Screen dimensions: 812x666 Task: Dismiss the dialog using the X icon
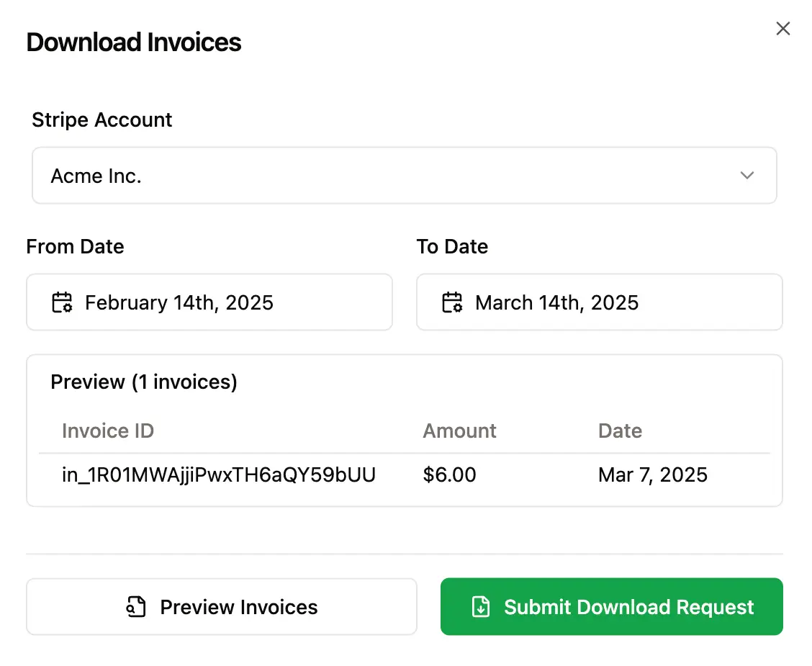coord(783,28)
